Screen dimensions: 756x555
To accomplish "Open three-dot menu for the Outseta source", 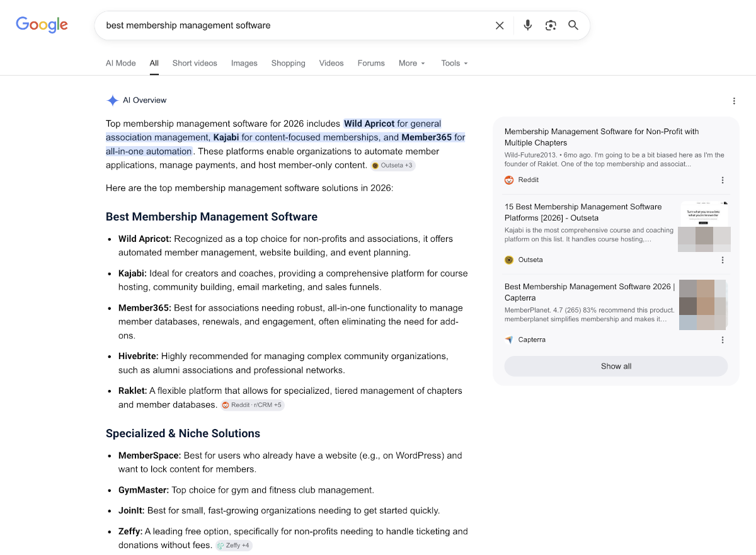I will pos(723,260).
